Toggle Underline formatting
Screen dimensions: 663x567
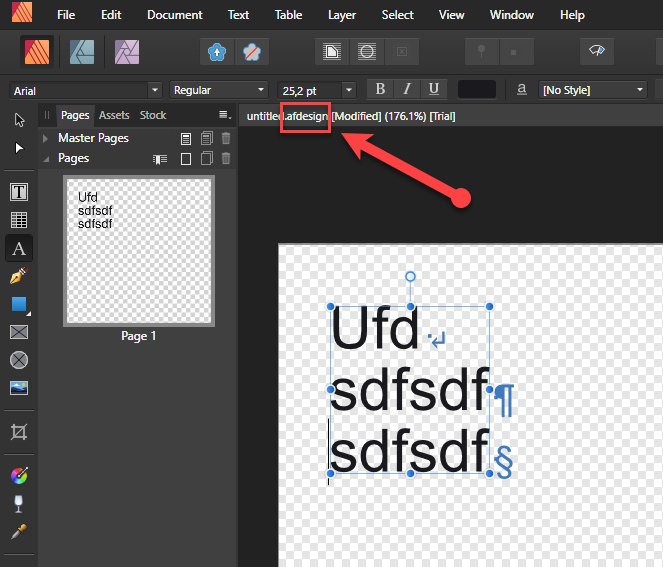coord(433,89)
